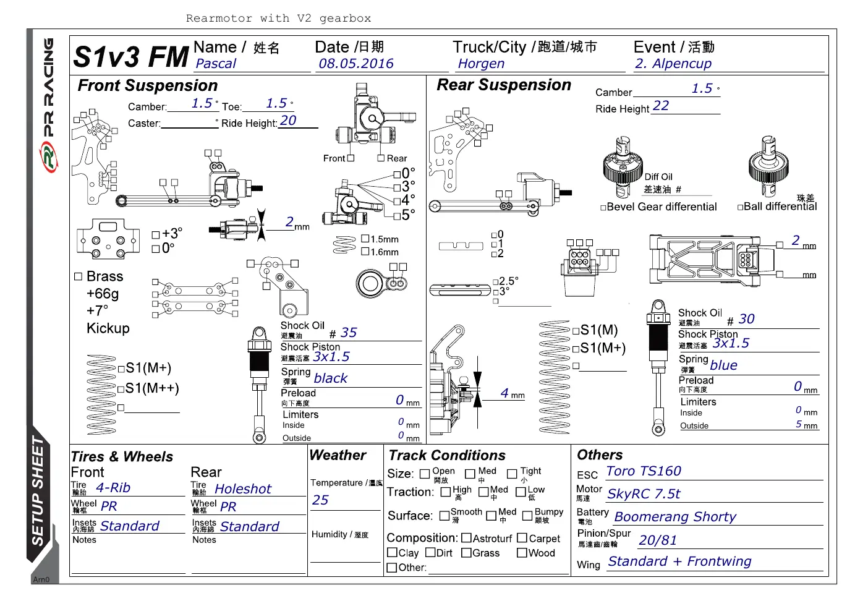Screen dimensions: 868x614
Task: Click the Temperature field showing 25
Action: [345, 500]
